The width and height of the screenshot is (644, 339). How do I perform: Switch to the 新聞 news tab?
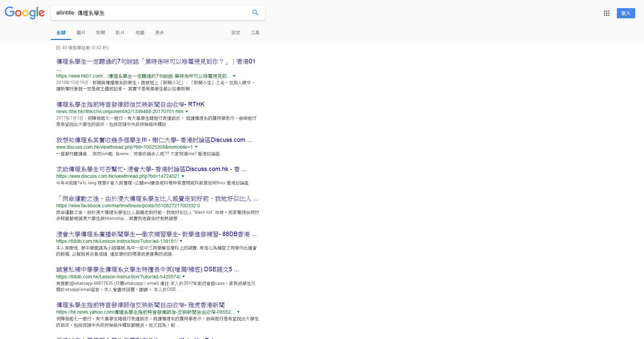coord(100,33)
